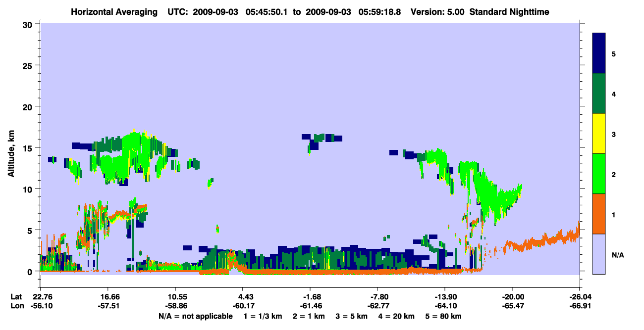Click the orange colorbar segment labeled 1
Screen dimensions: 644x330
[599, 214]
